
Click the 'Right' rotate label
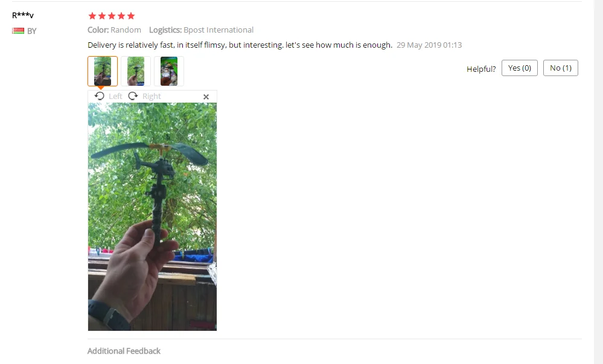click(152, 96)
